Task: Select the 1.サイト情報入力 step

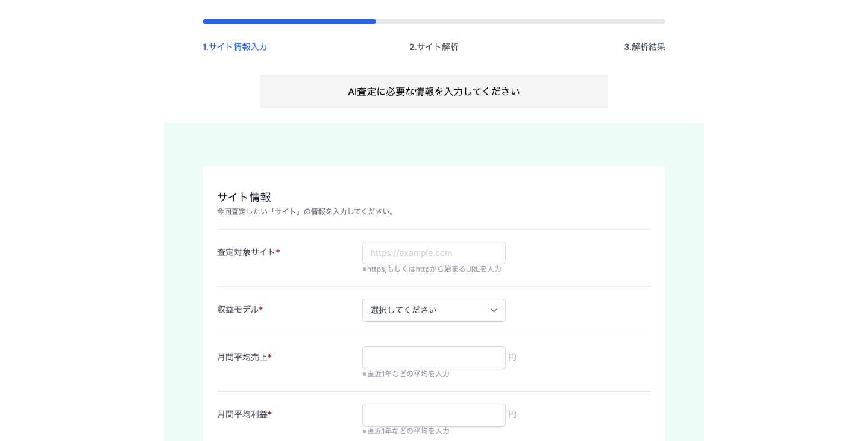Action: pos(234,47)
